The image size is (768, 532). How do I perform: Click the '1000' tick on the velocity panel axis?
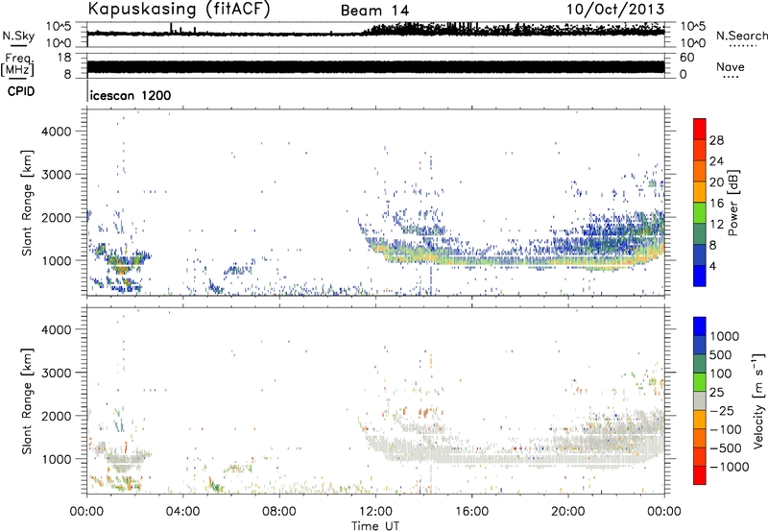pyautogui.click(x=57, y=459)
